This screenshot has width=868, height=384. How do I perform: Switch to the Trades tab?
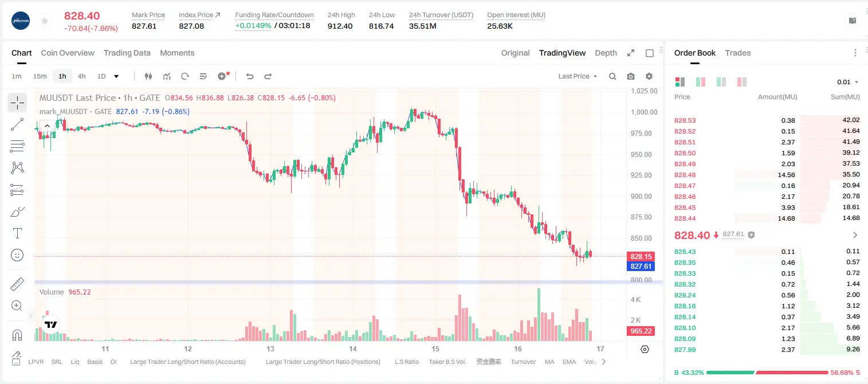point(738,53)
